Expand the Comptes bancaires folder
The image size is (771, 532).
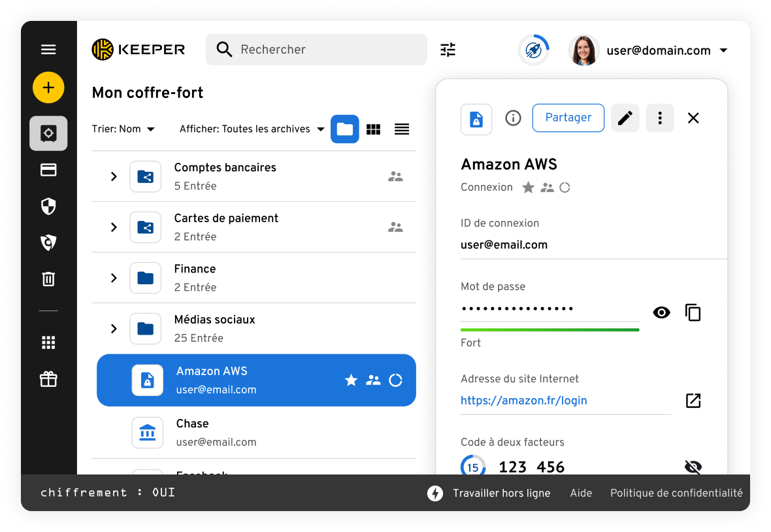tap(114, 176)
